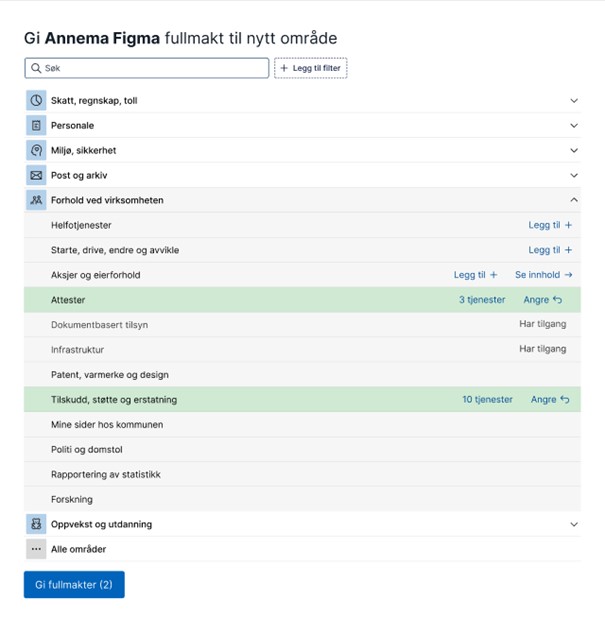Click the Post og arkiv envelope icon
Screen dimensions: 605x617
pyautogui.click(x=36, y=176)
